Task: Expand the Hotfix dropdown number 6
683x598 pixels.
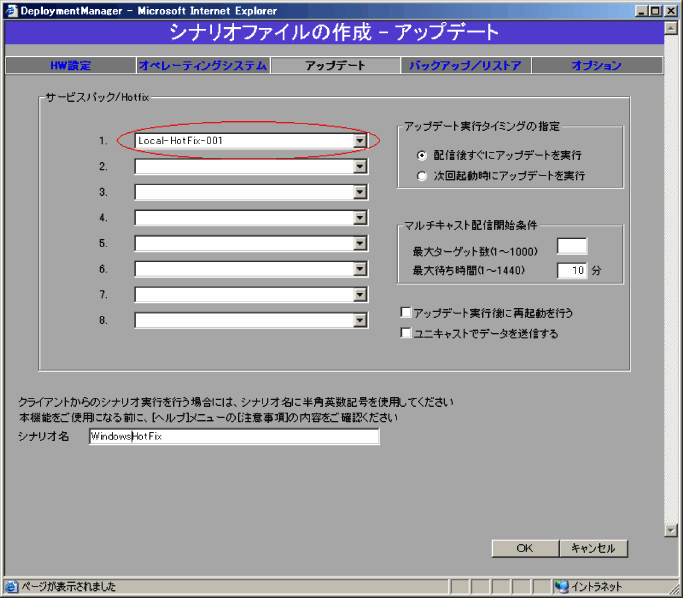Action: point(360,269)
